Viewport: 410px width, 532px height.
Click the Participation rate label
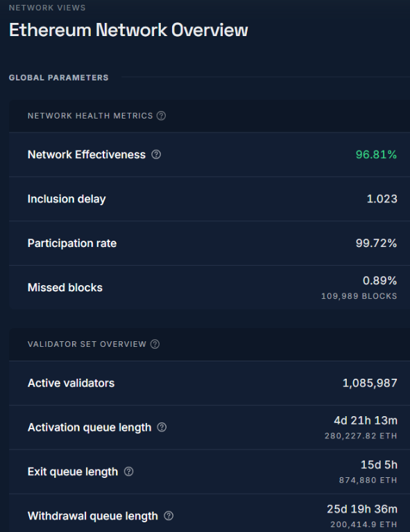[x=72, y=243]
